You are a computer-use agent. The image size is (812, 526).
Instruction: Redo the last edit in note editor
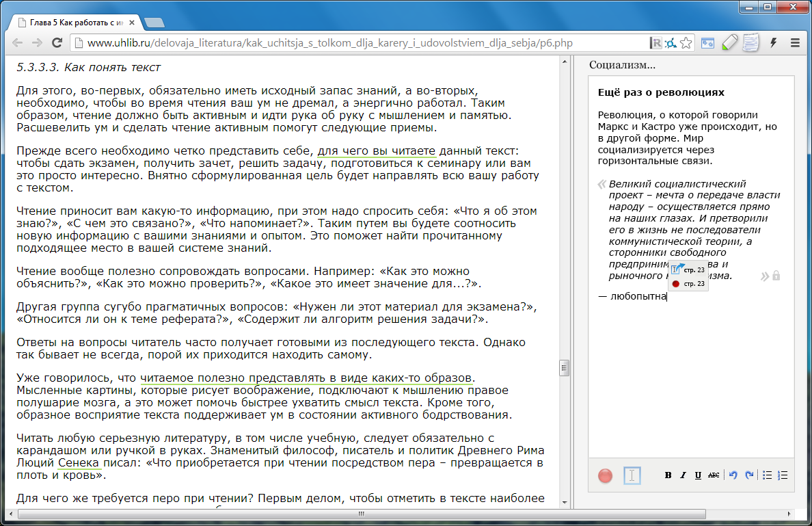[749, 475]
